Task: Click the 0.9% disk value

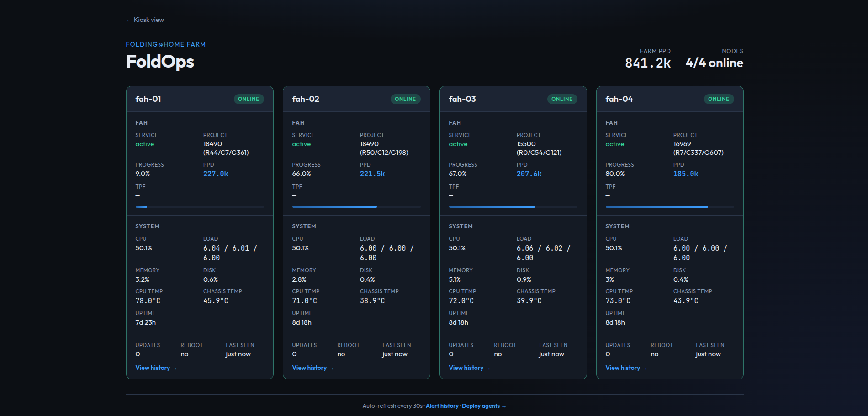Action: tap(524, 280)
